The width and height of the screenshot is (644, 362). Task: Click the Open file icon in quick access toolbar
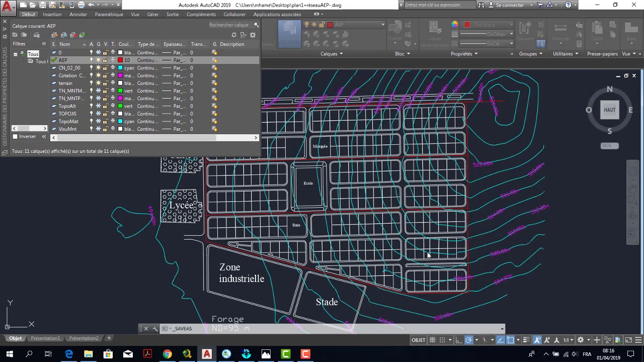[33, 5]
